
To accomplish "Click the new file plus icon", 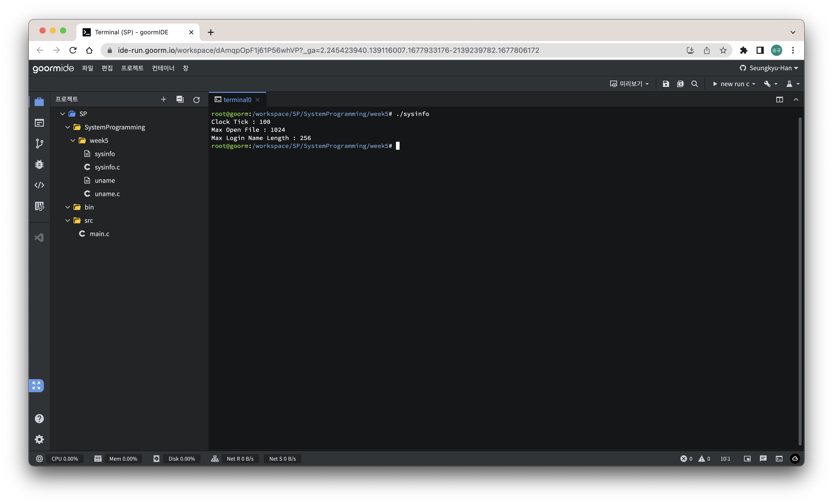I will [164, 99].
